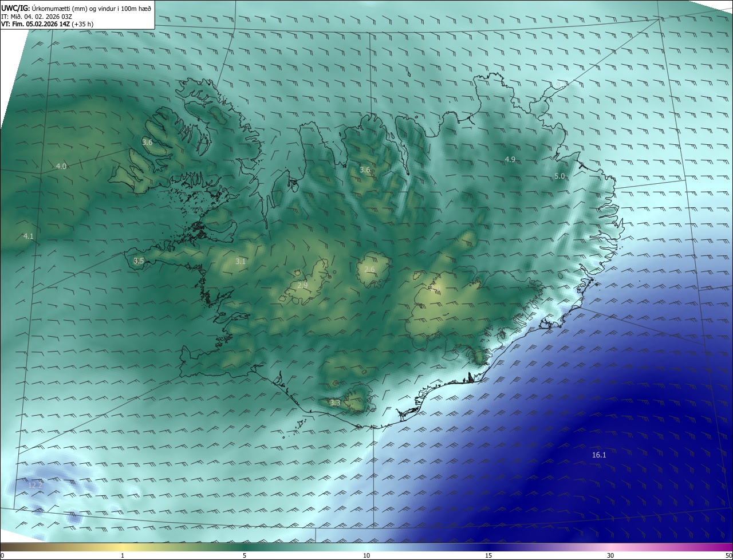The image size is (733, 560).
Task: Click the 3.5 value label on the map
Action: 139,261
